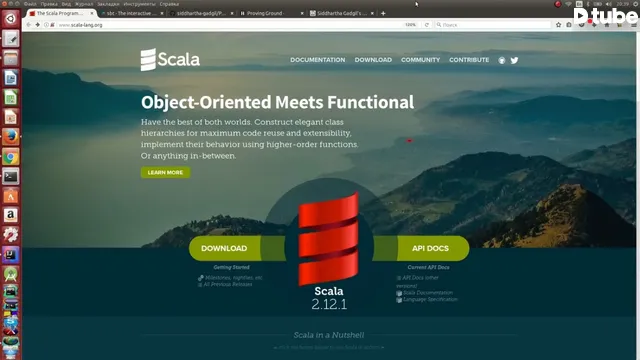Image resolution: width=640 pixels, height=360 pixels.
Task: Click the big red Scala logo graphic
Action: (x=329, y=240)
